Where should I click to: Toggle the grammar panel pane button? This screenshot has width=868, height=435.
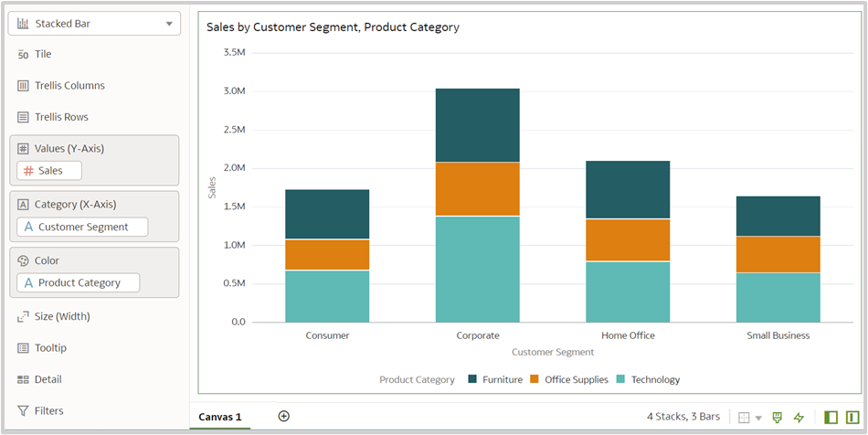tap(852, 418)
